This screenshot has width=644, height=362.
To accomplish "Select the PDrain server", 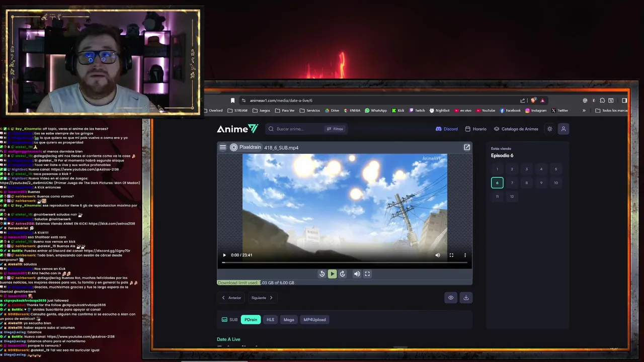I will (251, 320).
